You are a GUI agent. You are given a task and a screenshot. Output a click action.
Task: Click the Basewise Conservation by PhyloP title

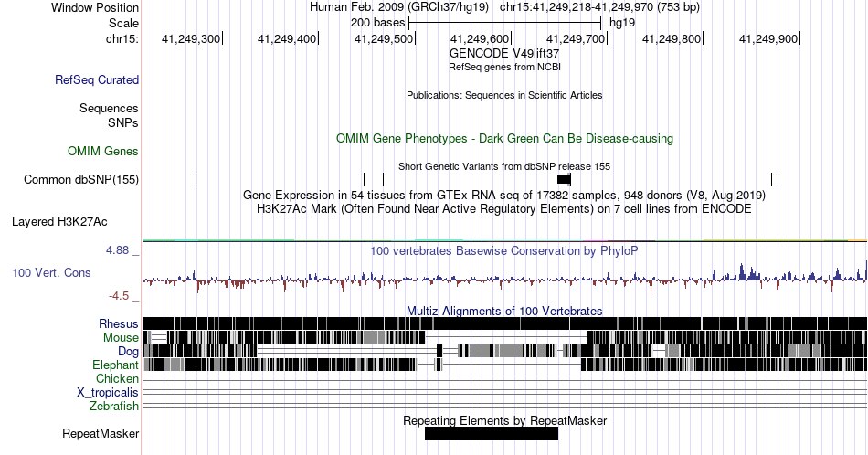(x=504, y=250)
